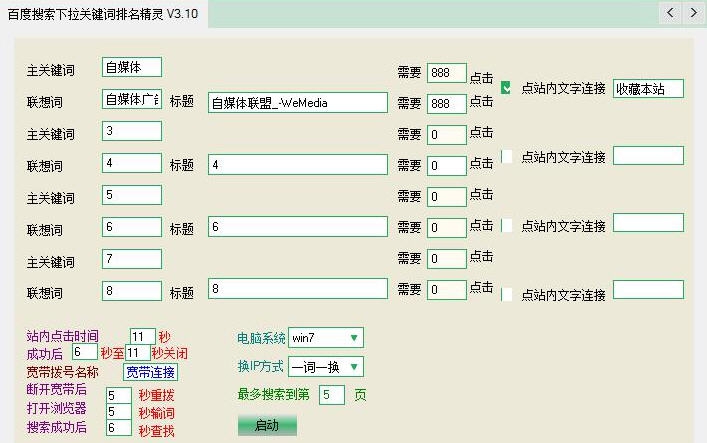
Task: Click the 断开宽带后 redial seconds field
Action: (119, 395)
